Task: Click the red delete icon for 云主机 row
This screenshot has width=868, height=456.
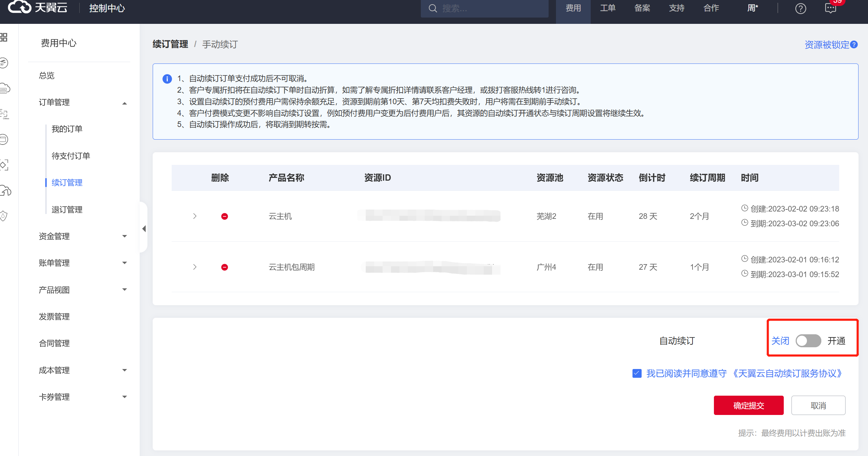Action: [x=225, y=216]
